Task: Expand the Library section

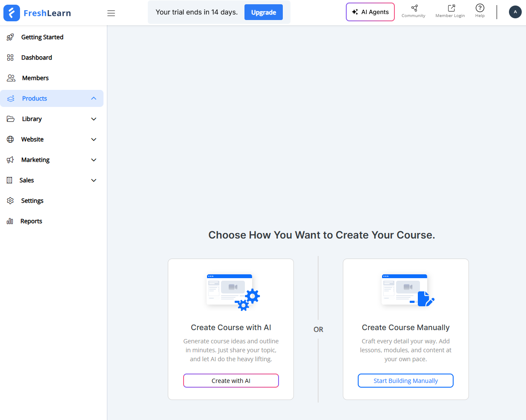Action: coord(94,119)
